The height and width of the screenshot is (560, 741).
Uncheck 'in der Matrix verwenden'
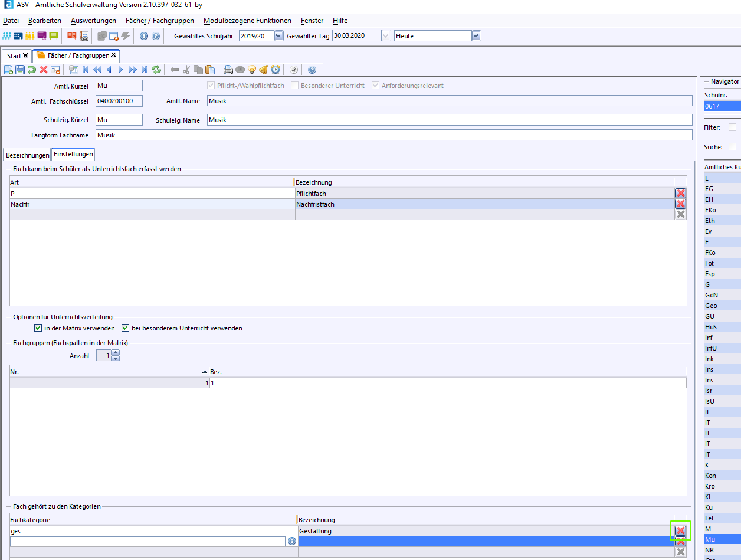click(38, 328)
